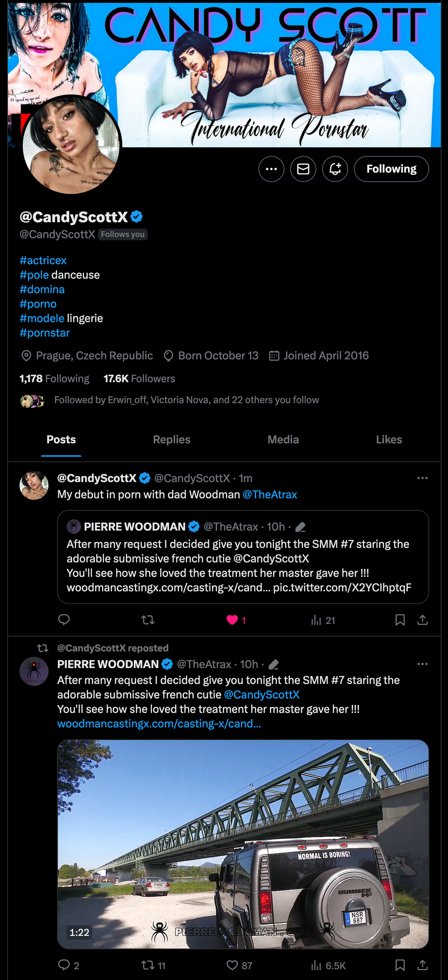Reply to the first post comment icon
The image size is (448, 980).
64,620
